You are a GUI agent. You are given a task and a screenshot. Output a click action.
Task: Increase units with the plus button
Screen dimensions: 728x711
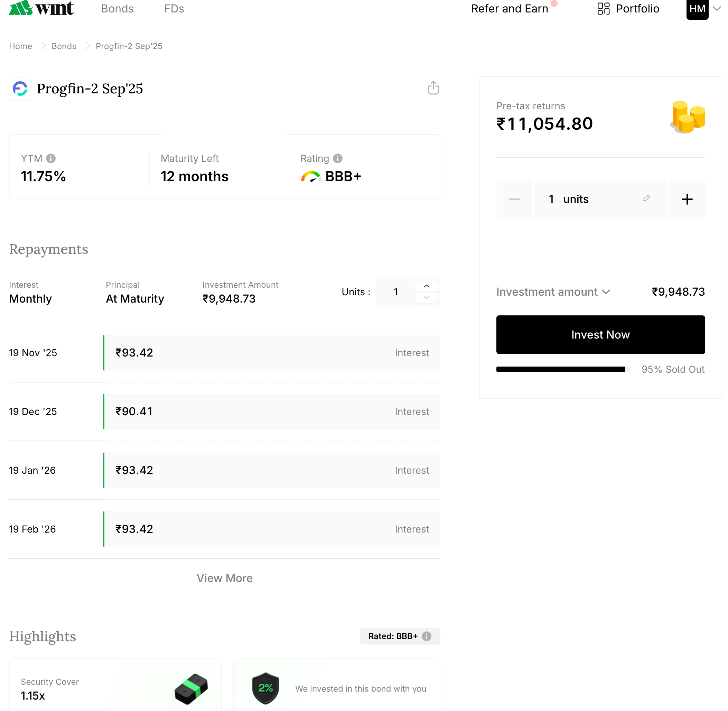coord(687,199)
